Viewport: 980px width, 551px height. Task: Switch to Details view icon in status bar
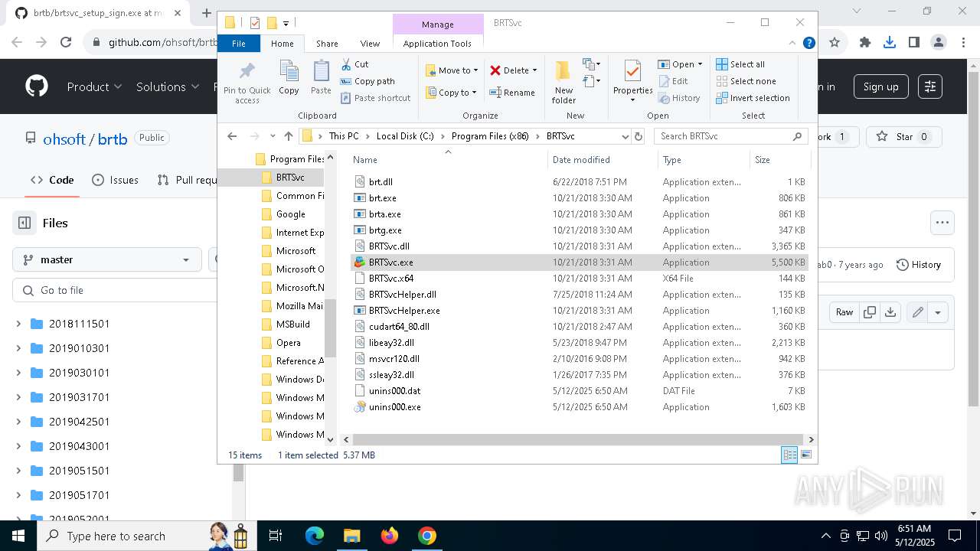(x=789, y=455)
